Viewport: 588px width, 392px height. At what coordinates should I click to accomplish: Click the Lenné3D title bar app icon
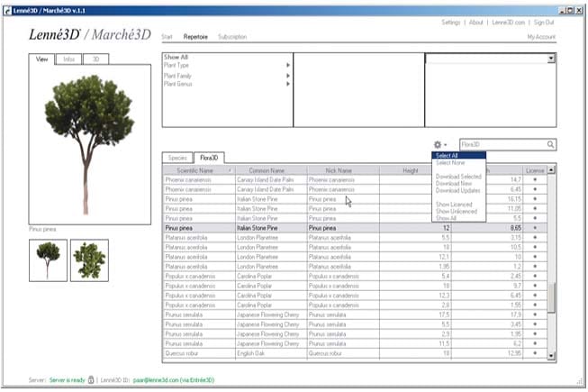[x=7, y=11]
